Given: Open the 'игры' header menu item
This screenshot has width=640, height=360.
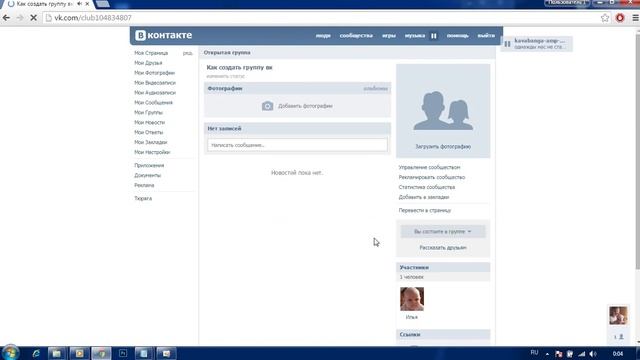Looking at the screenshot, I should click(389, 36).
